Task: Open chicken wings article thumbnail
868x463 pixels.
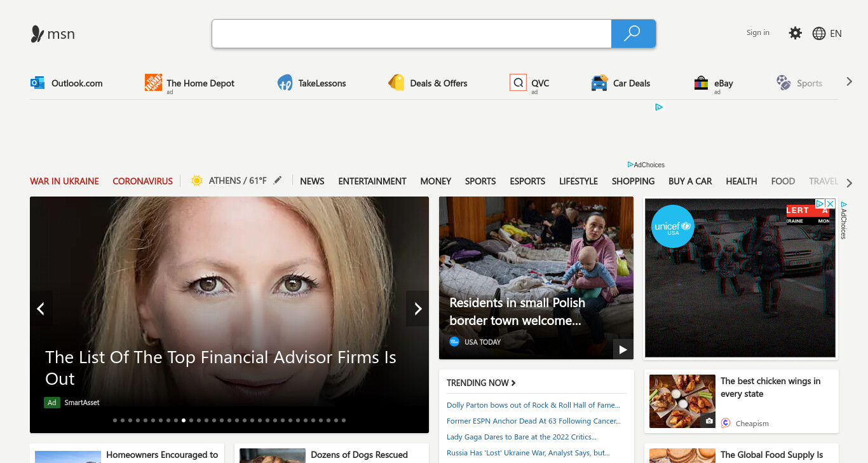Action: (x=682, y=401)
